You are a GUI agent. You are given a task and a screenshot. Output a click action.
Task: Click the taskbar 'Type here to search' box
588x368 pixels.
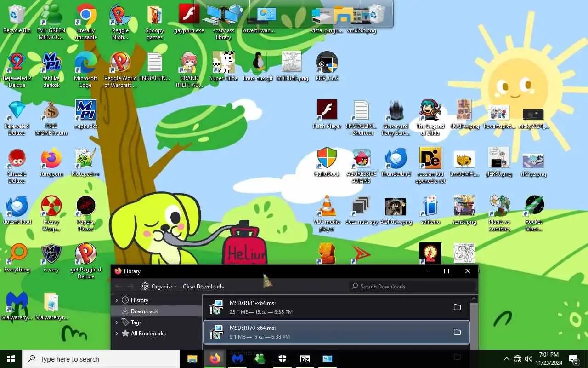pyautogui.click(x=101, y=359)
